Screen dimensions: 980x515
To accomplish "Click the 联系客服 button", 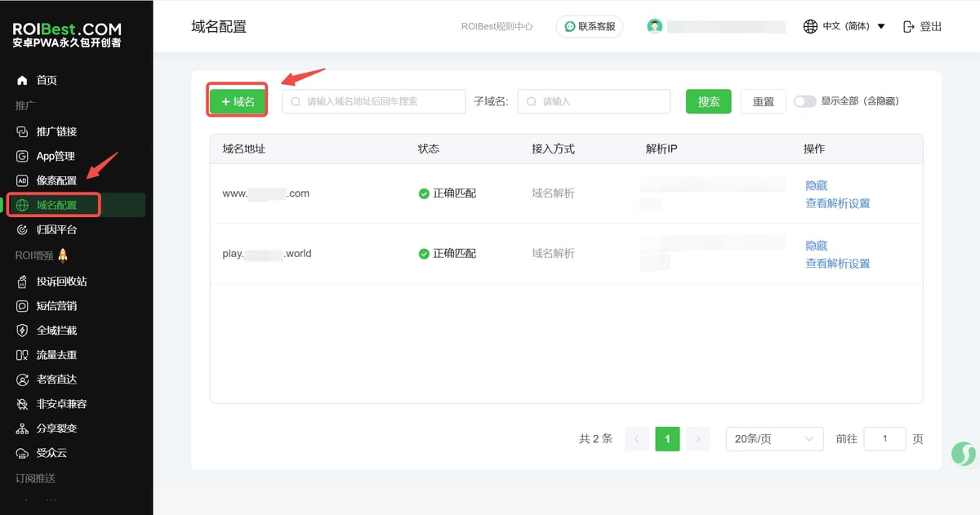I will point(590,26).
